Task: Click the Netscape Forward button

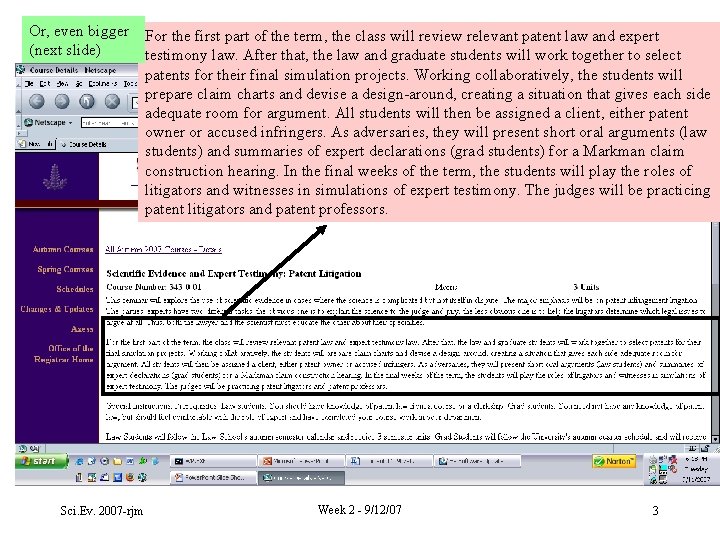Action: tap(62, 101)
